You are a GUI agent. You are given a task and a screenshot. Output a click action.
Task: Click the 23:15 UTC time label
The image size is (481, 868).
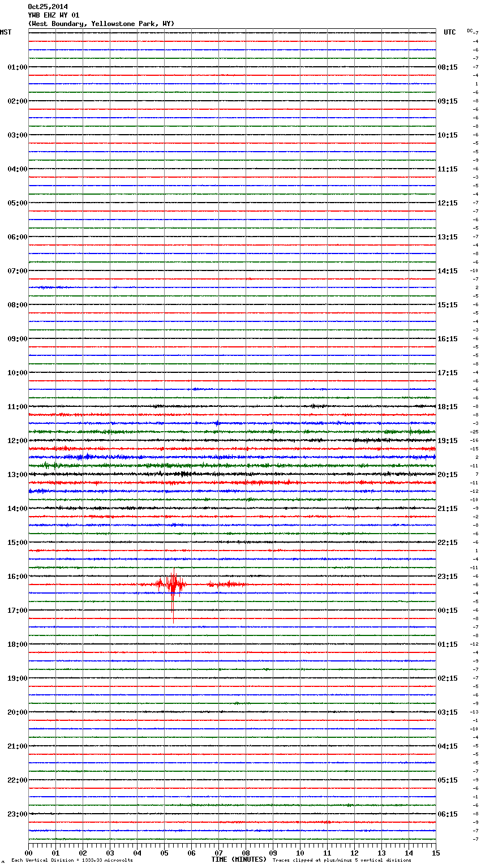[448, 577]
